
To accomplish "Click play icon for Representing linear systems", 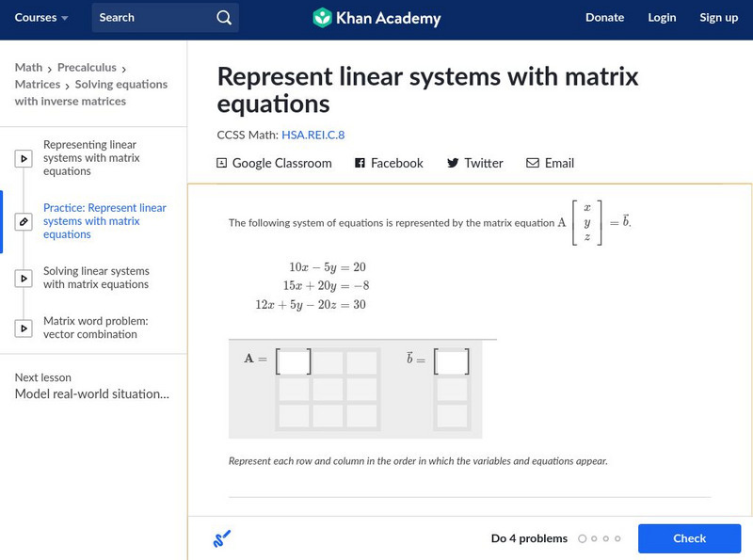I will click(x=24, y=159).
